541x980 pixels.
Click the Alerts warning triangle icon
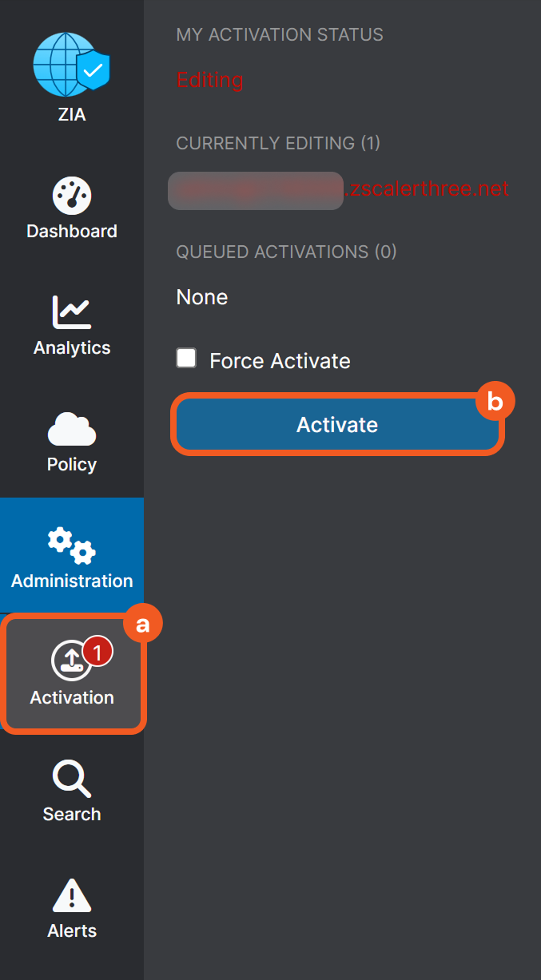(72, 895)
